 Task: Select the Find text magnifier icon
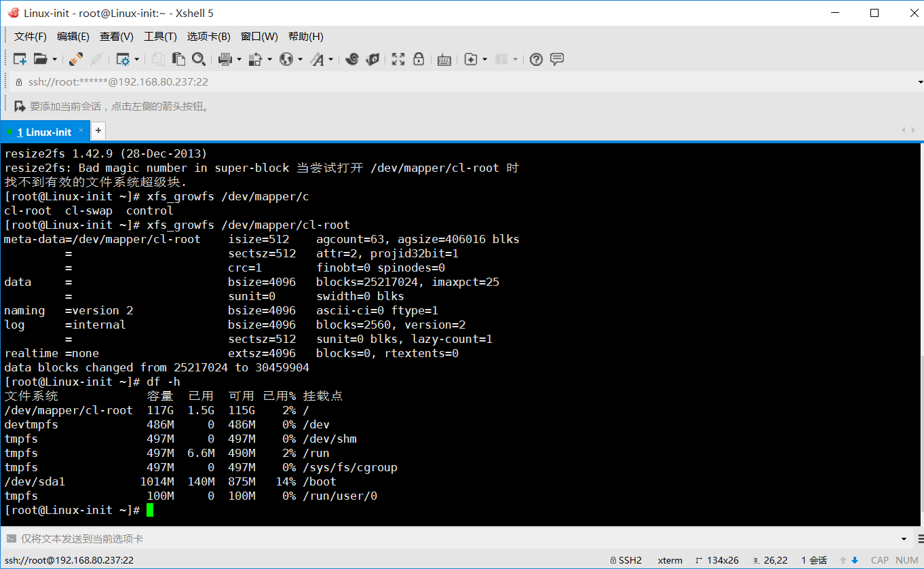click(x=199, y=59)
